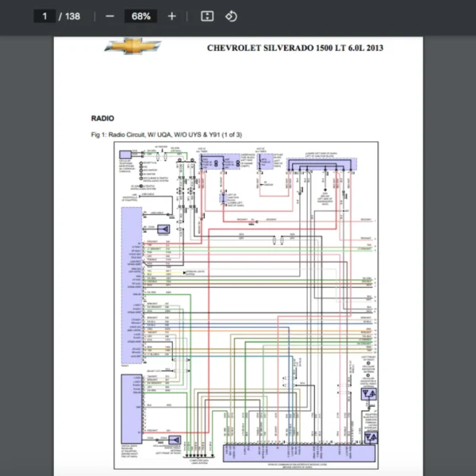Click the purple module at diagram bottom
This screenshot has height=476, width=476.
pos(297,452)
